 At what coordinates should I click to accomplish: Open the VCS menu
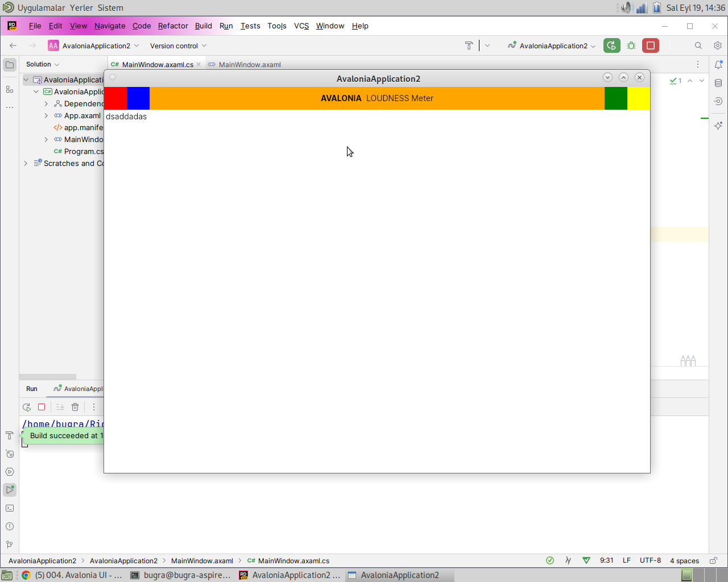click(301, 26)
